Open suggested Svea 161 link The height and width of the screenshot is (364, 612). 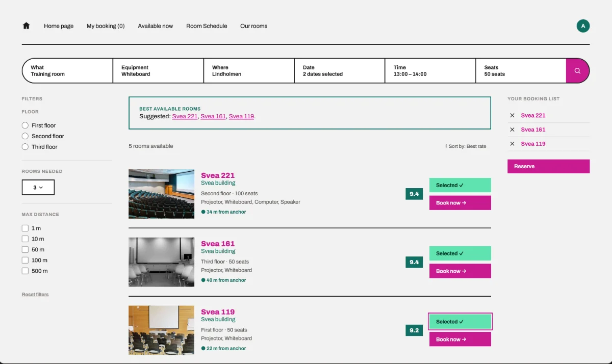pyautogui.click(x=213, y=116)
